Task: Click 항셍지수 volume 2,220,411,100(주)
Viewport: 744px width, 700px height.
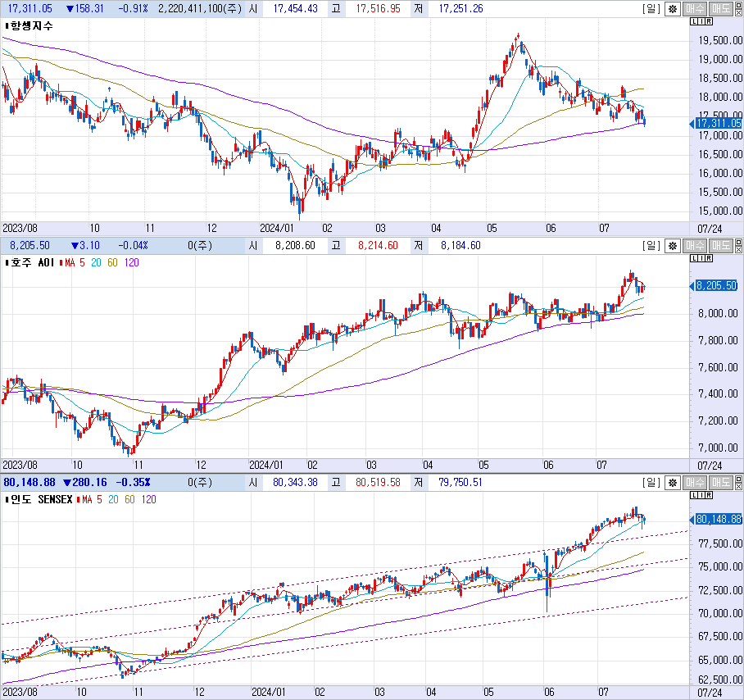Action: click(200, 8)
